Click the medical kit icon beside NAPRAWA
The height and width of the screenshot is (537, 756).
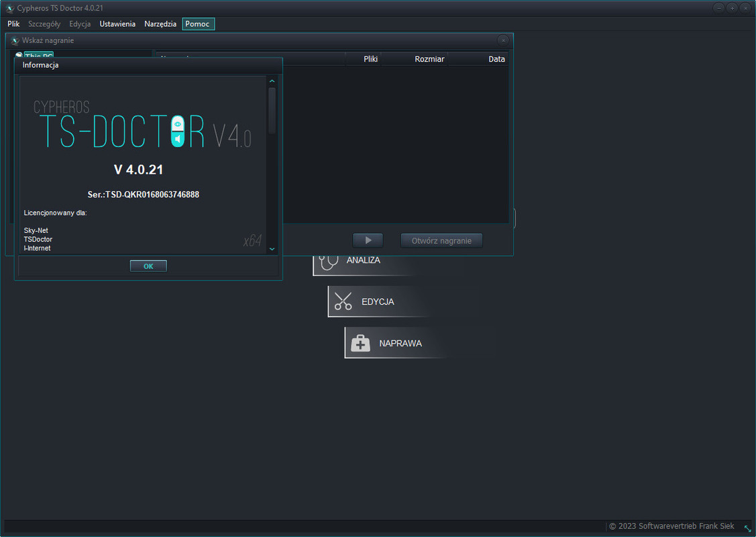(x=360, y=343)
